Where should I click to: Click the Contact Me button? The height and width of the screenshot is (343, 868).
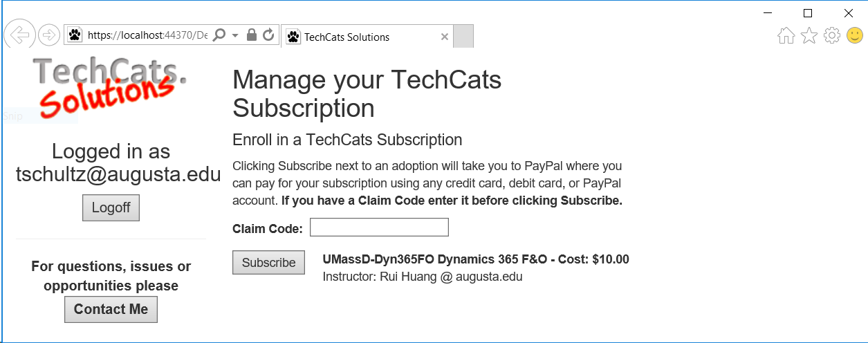(111, 310)
